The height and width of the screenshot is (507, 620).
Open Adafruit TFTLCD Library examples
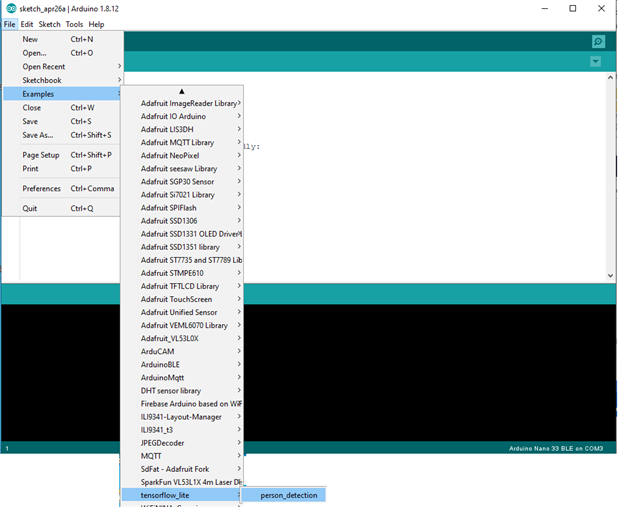tap(182, 286)
